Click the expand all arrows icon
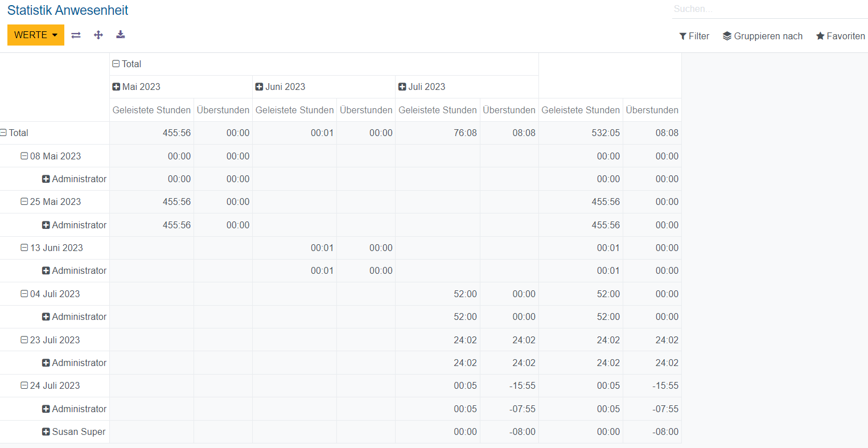Viewport: 868px width, 448px height. 98,35
